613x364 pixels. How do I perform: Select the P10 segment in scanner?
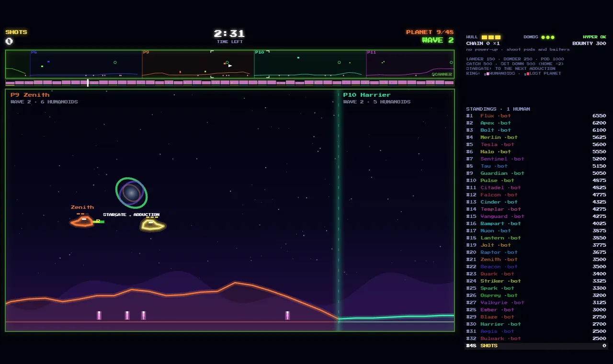click(x=310, y=64)
